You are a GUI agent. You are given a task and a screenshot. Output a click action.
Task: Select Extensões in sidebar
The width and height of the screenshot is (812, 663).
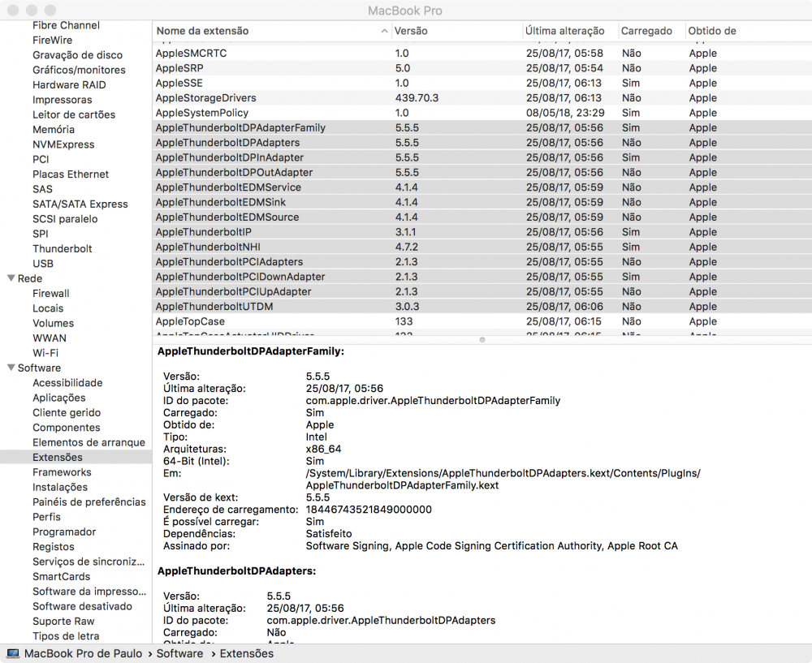(76, 458)
